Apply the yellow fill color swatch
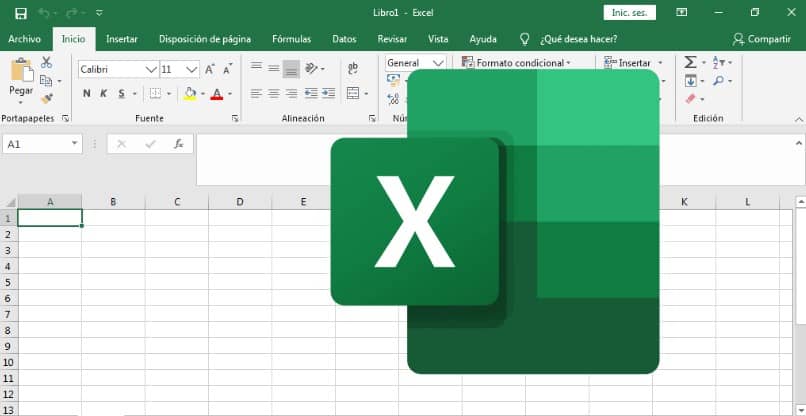 [x=190, y=94]
